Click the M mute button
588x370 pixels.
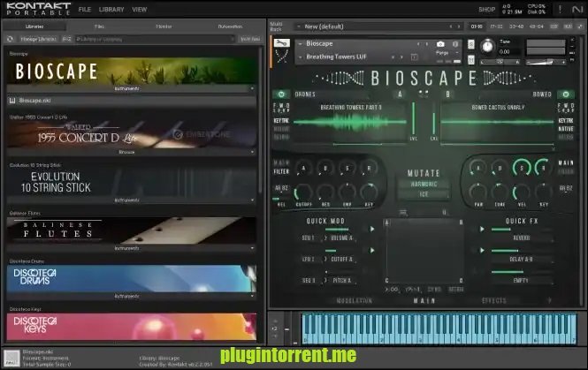pos(471,60)
